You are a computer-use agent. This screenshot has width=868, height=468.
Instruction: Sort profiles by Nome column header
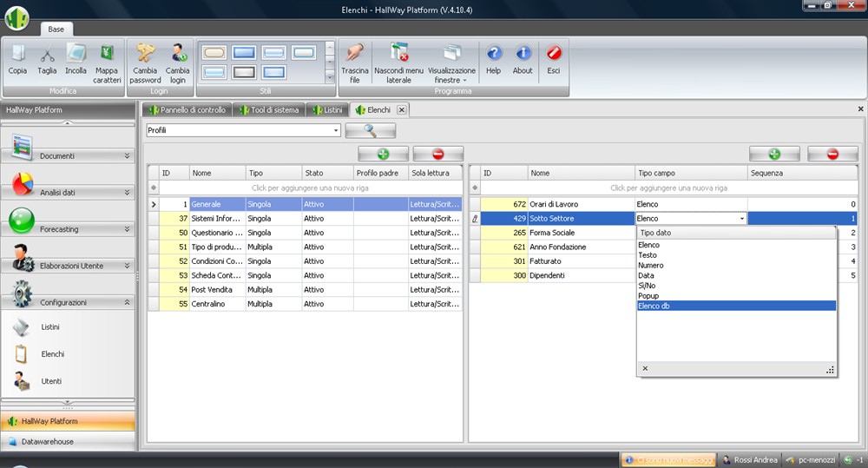point(218,174)
